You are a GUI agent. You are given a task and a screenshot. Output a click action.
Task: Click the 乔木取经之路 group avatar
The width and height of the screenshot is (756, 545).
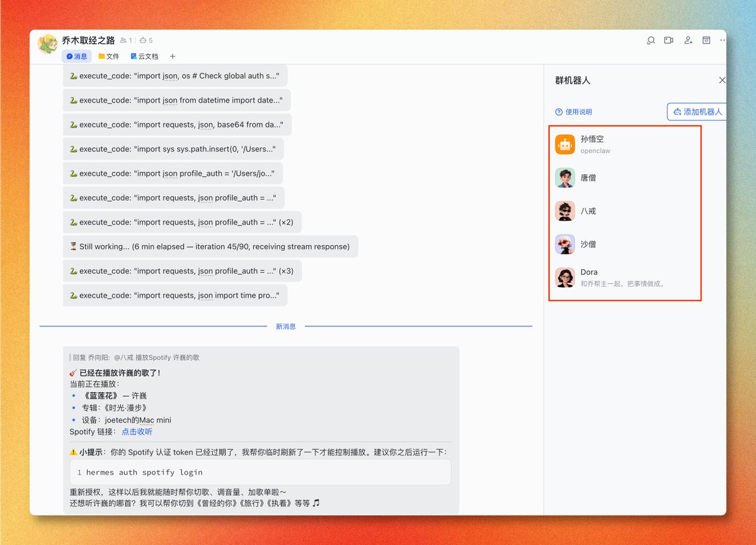coord(47,44)
